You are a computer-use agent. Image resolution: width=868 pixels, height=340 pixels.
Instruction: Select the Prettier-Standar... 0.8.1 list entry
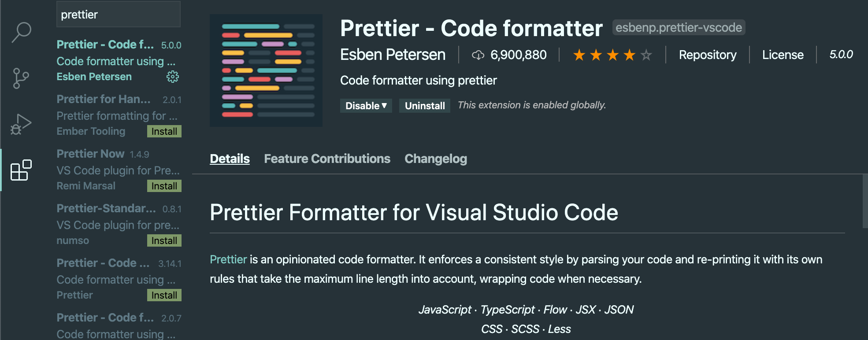pyautogui.click(x=119, y=225)
